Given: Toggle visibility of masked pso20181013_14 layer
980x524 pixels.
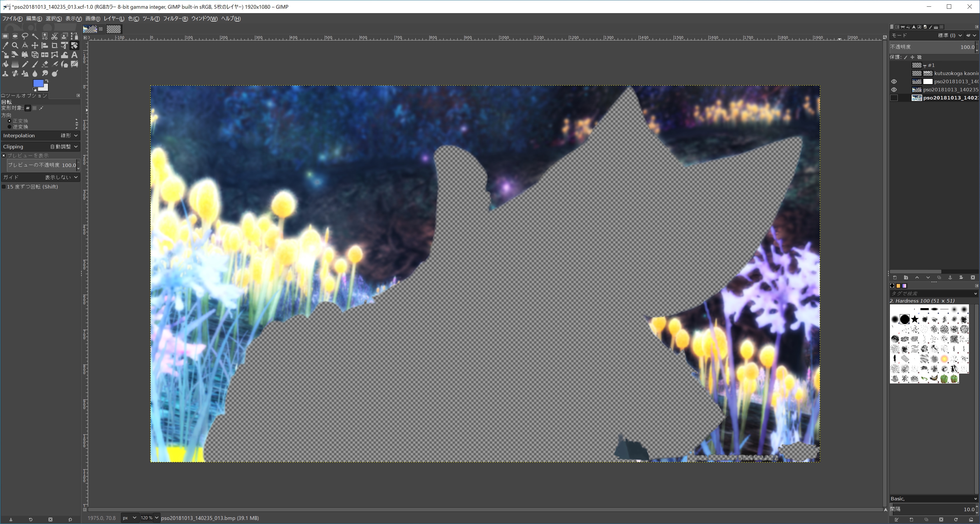Looking at the screenshot, I should pos(894,81).
